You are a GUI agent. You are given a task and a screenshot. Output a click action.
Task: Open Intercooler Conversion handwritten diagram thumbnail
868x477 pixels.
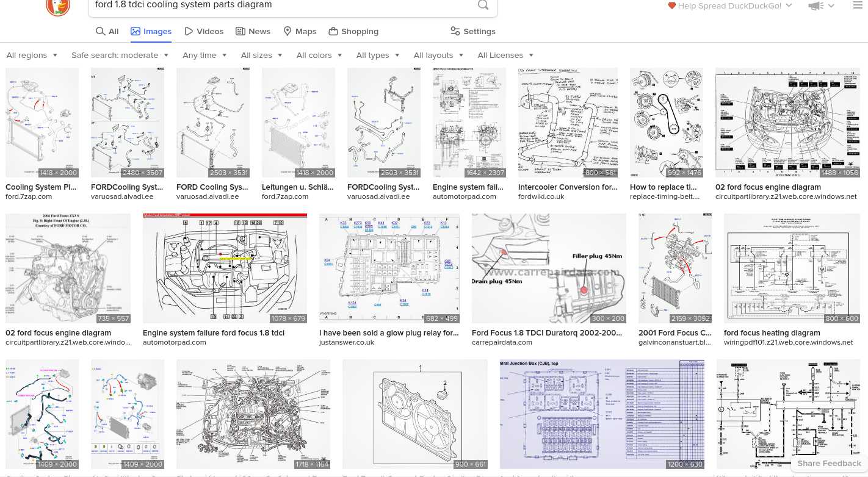(x=568, y=123)
